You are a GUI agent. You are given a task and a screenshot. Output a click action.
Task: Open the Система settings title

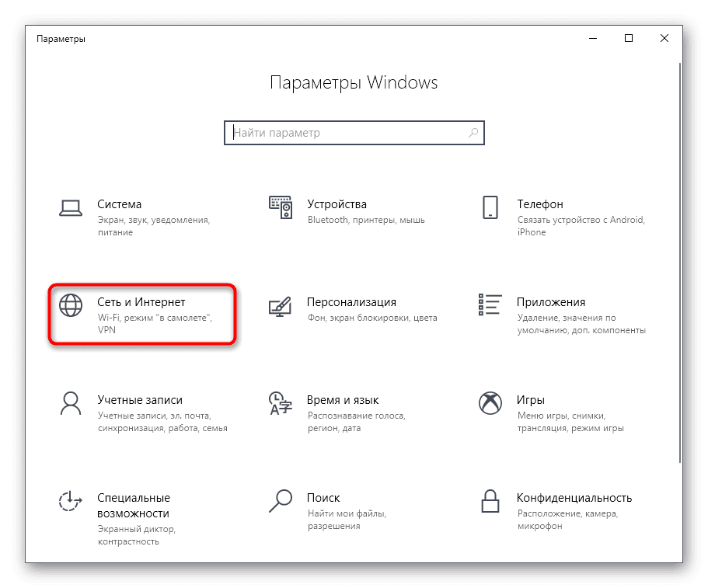120,204
